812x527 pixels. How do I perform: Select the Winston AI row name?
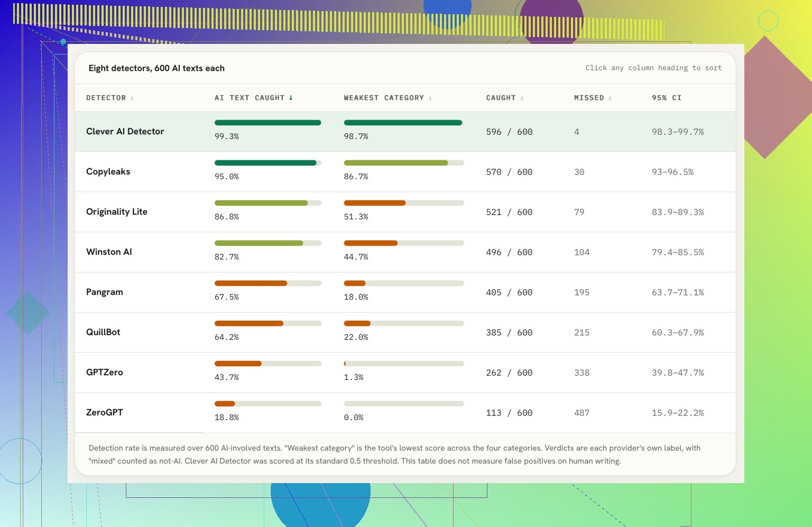click(x=109, y=252)
